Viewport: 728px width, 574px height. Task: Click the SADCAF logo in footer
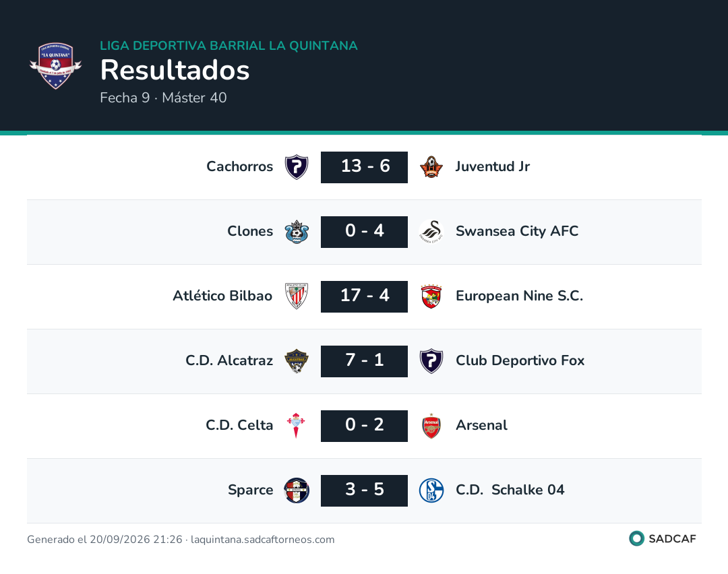click(x=663, y=539)
